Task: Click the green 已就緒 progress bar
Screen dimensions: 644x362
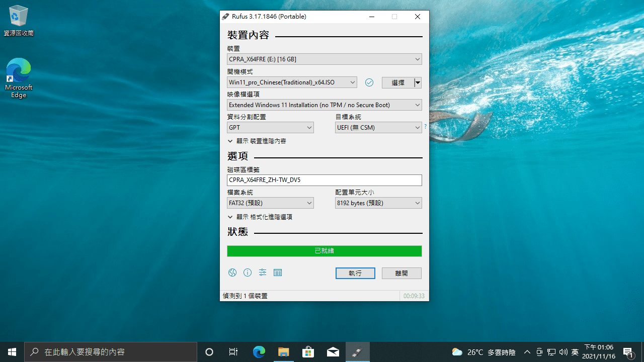Action: click(324, 251)
